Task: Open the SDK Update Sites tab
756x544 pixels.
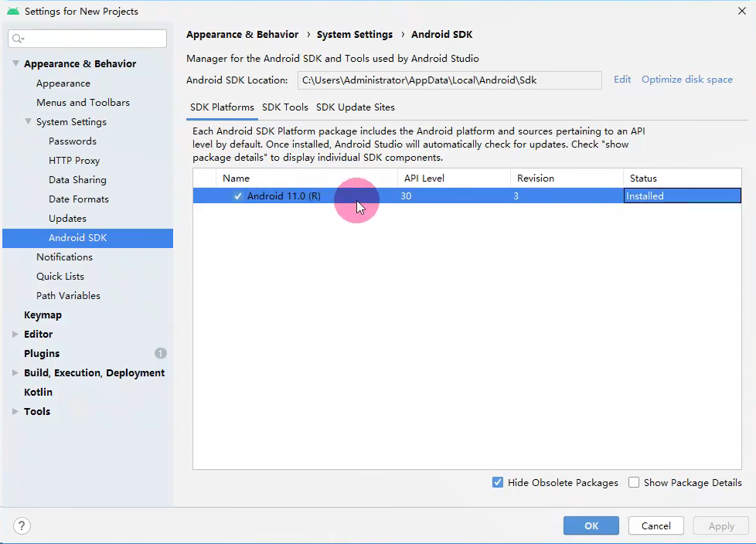Action: click(x=356, y=107)
